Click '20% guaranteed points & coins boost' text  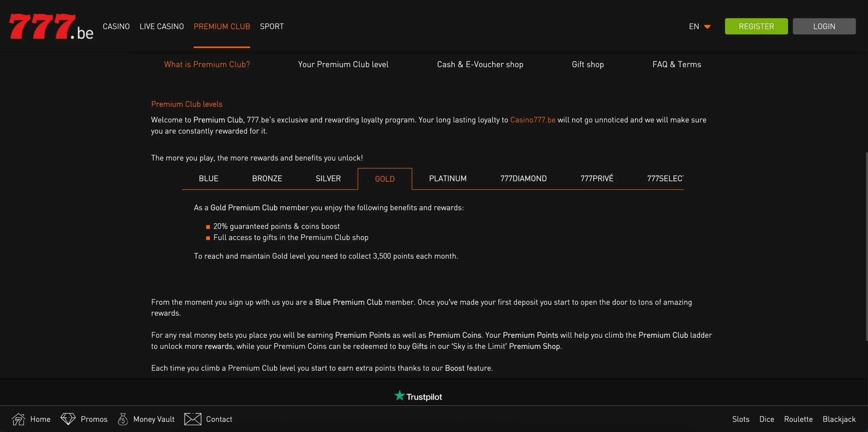[276, 227]
